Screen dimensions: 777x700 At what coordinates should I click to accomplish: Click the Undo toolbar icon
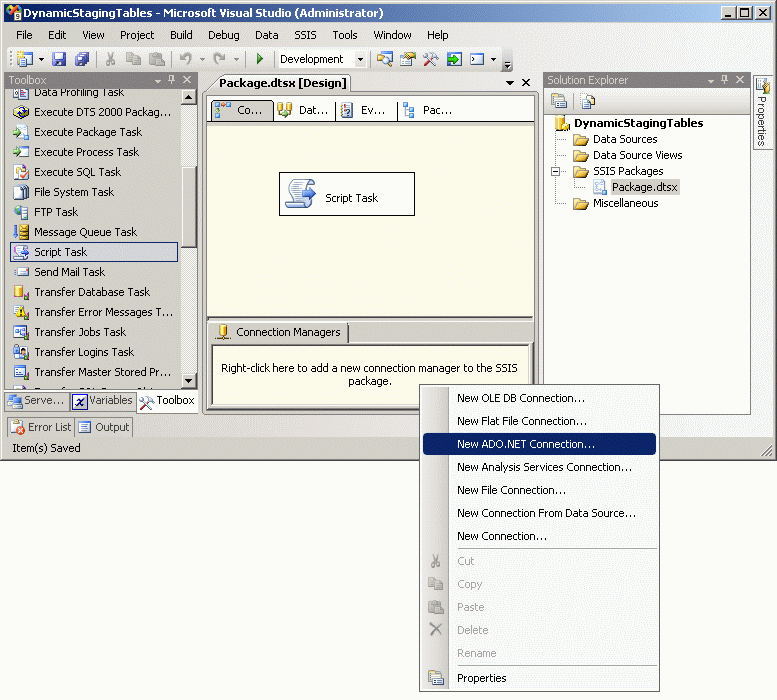[186, 59]
